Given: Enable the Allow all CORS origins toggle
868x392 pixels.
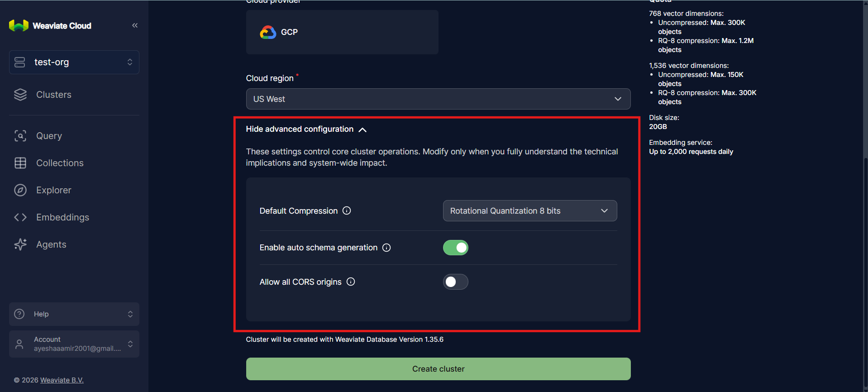Looking at the screenshot, I should pos(455,282).
